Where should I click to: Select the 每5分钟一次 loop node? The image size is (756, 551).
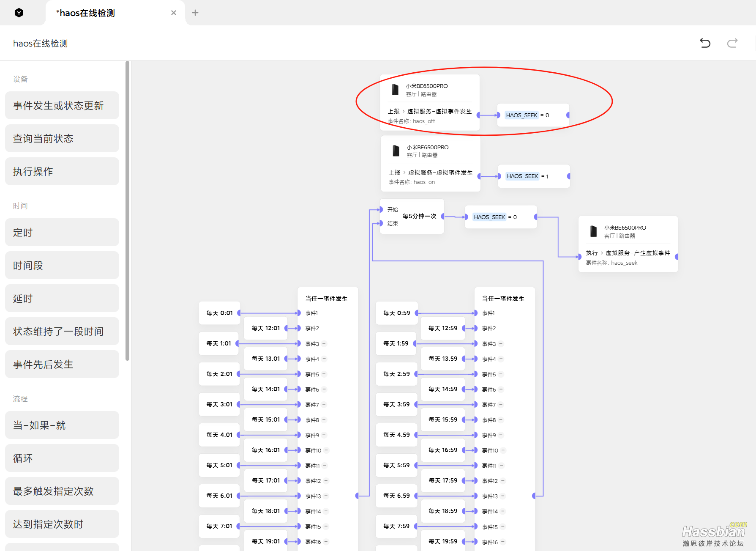(412, 216)
